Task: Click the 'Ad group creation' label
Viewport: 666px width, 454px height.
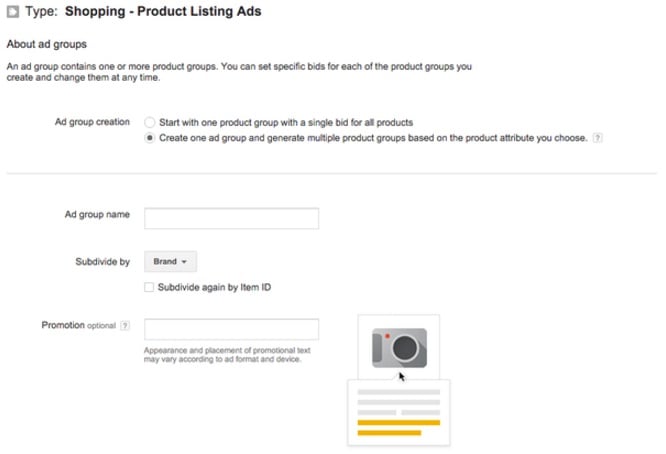Action: tap(92, 122)
